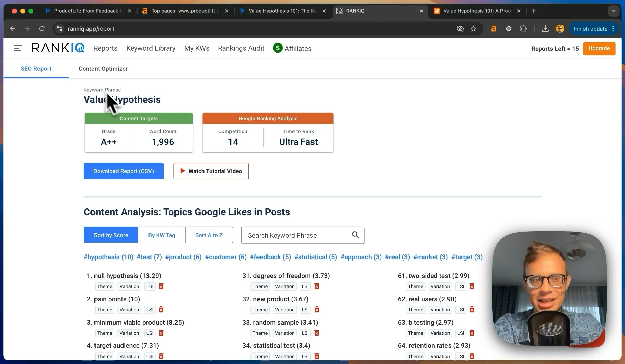Click the RANKIQ logo
Image resolution: width=625 pixels, height=364 pixels.
(58, 48)
